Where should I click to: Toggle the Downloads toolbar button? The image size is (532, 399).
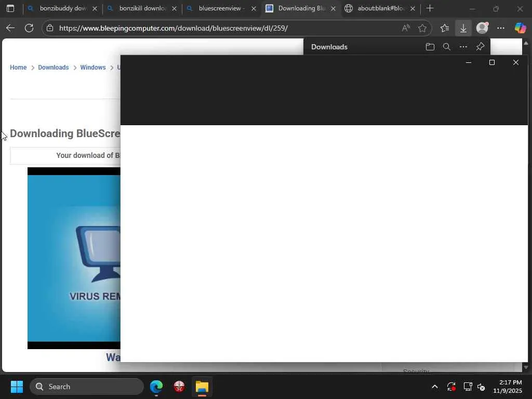[463, 28]
